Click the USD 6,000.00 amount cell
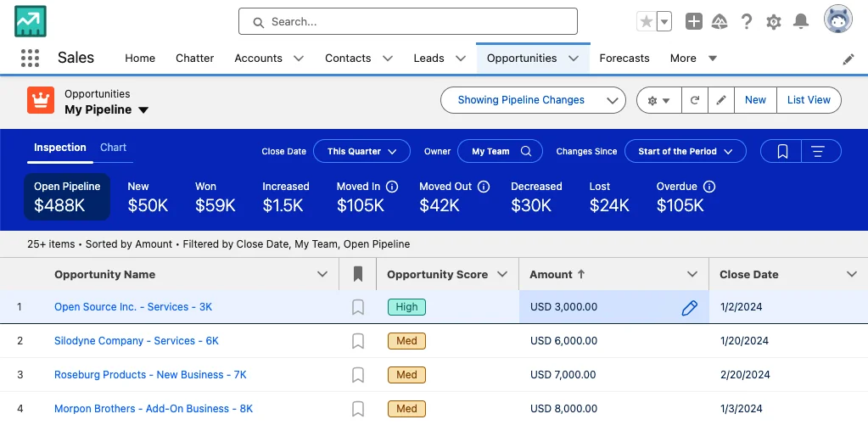Image resolution: width=868 pixels, height=425 pixels. [613, 341]
